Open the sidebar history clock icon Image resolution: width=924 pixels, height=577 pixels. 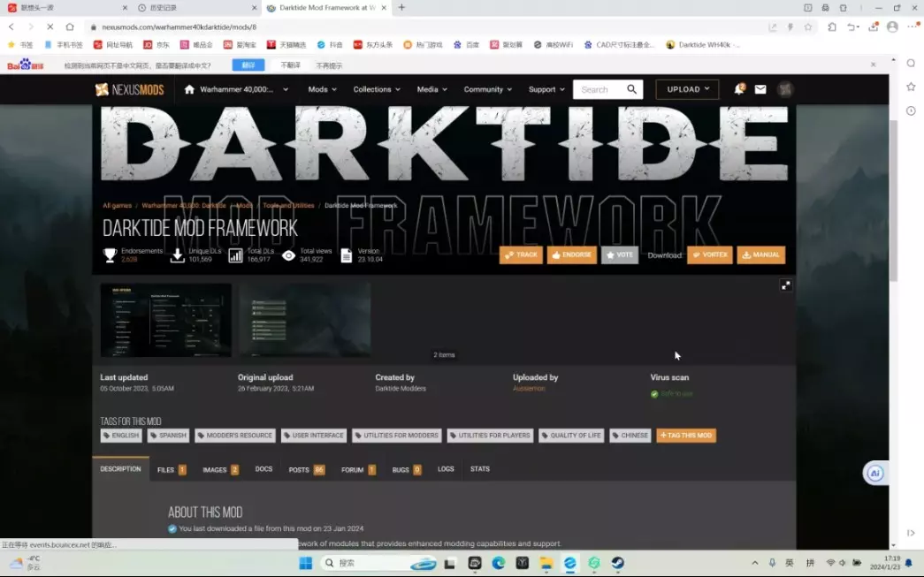point(911,110)
